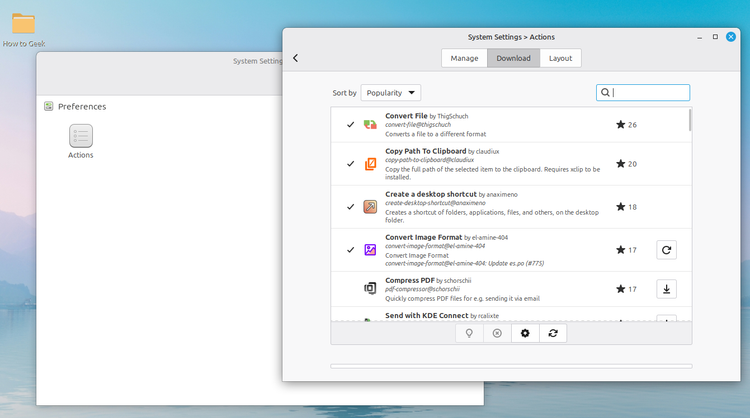Click the refresh list icon in bottom toolbar
The image size is (750, 418).
pyautogui.click(x=553, y=333)
